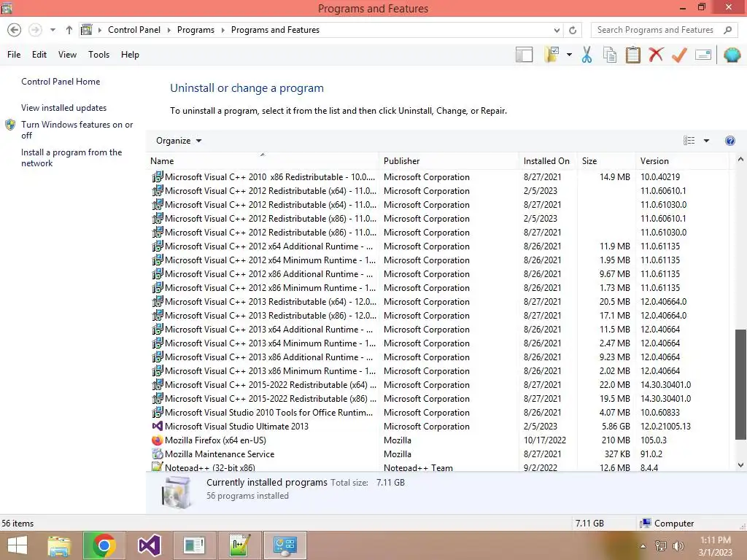Open View installed updates link
747x560 pixels.
point(64,108)
